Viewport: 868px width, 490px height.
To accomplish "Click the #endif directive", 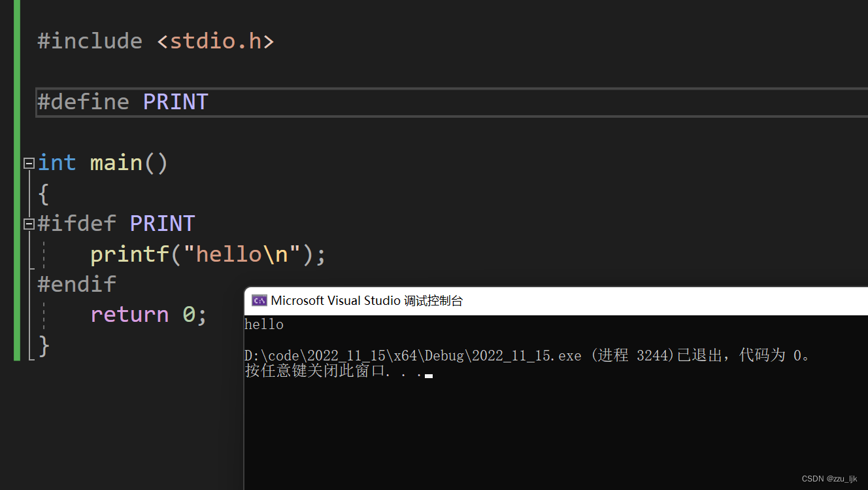I will pos(76,284).
